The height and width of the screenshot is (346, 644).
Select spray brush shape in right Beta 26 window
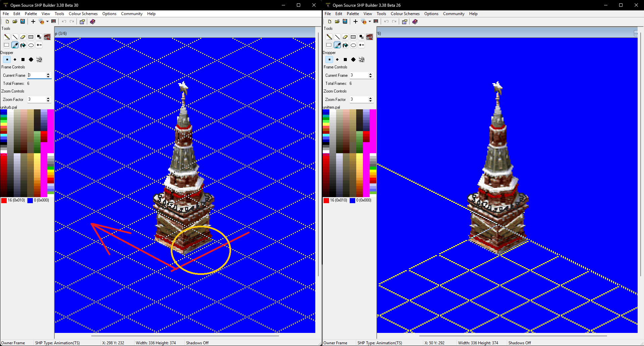(362, 60)
